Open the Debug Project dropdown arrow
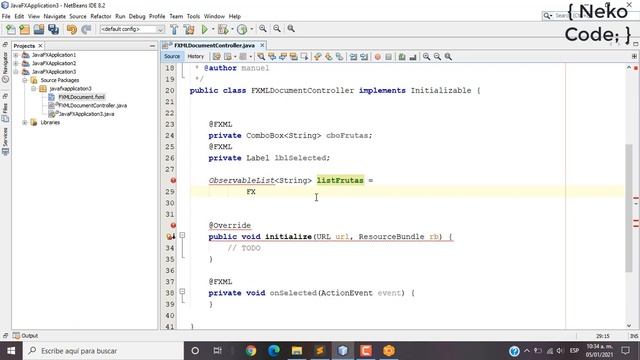640x360 pixels. [x=232, y=29]
